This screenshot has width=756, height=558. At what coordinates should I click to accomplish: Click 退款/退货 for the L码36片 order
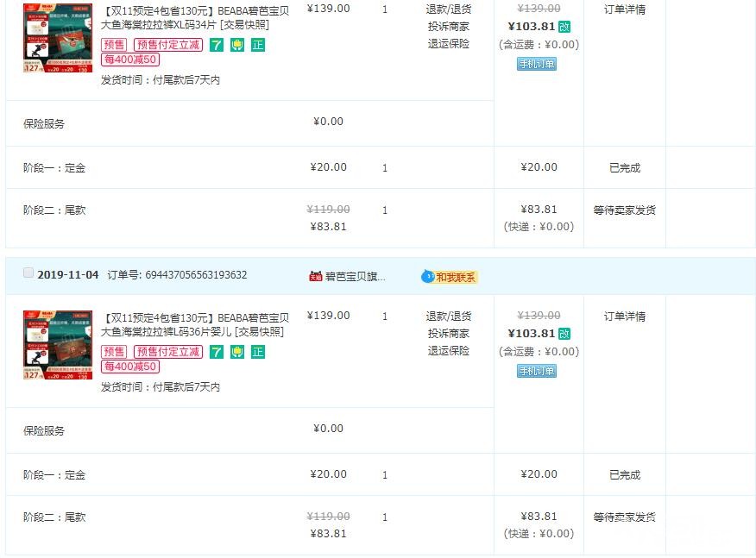tap(448, 317)
